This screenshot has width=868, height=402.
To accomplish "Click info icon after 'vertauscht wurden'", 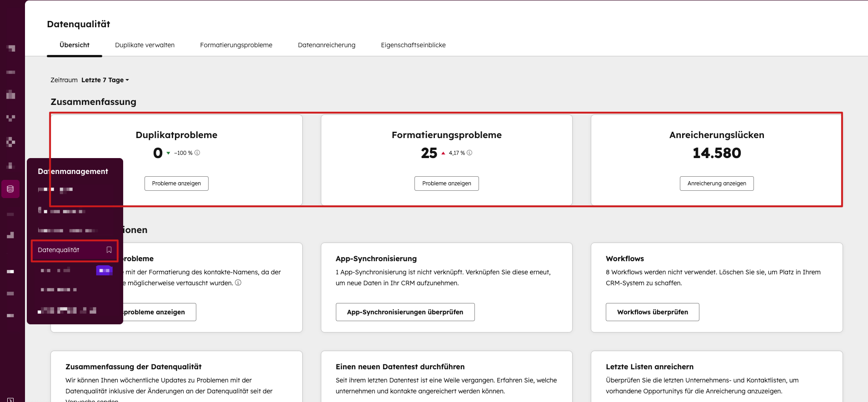I will tap(238, 283).
